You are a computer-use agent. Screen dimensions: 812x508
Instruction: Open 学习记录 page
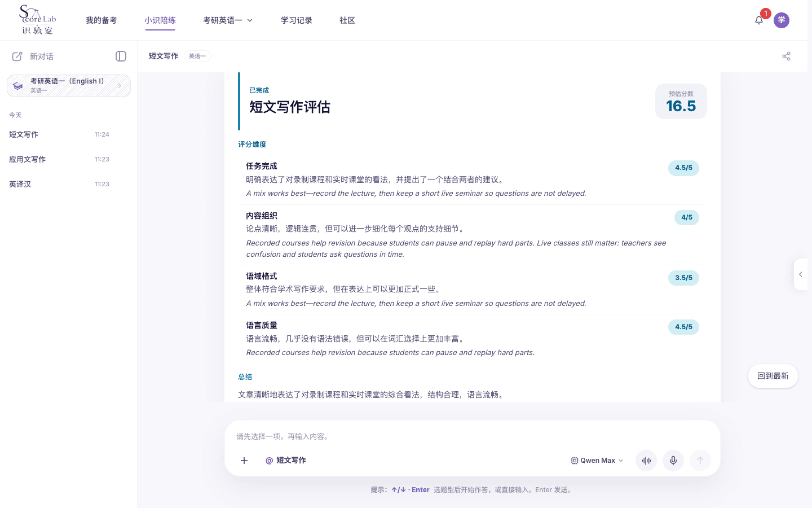tap(297, 20)
